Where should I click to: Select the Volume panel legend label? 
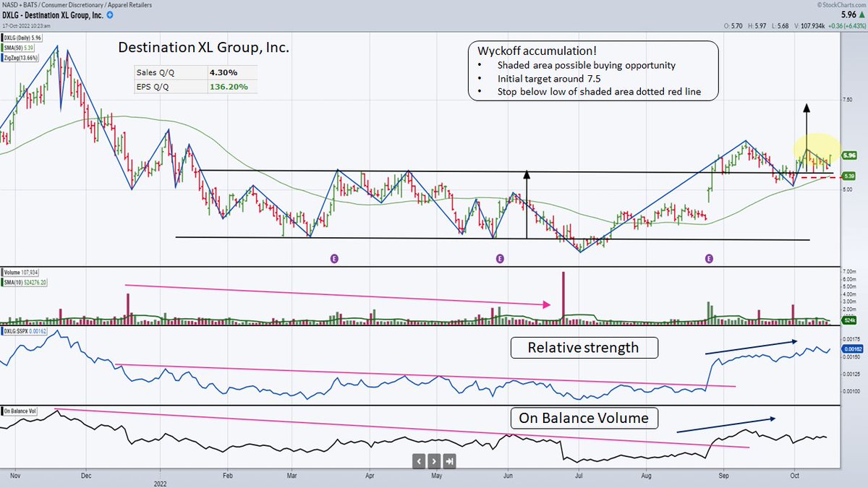(20, 272)
